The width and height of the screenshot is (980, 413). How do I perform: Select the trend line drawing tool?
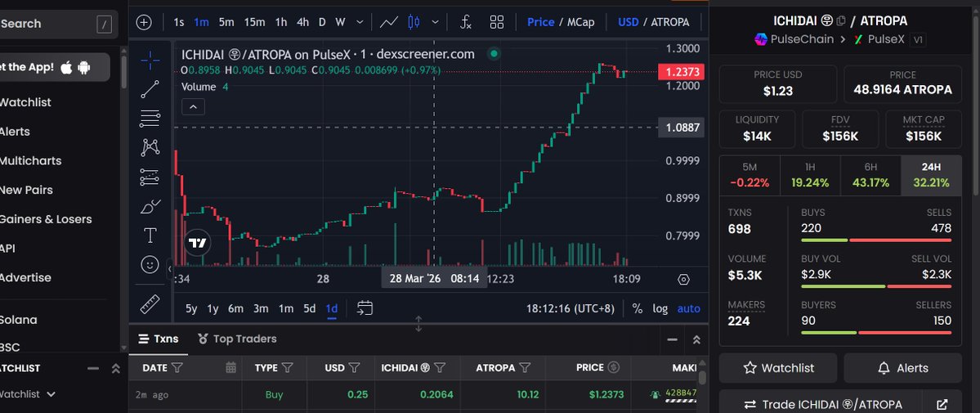[150, 89]
